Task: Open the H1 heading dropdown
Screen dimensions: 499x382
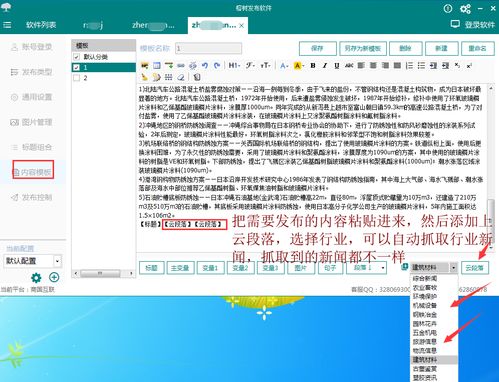Action: (234, 66)
